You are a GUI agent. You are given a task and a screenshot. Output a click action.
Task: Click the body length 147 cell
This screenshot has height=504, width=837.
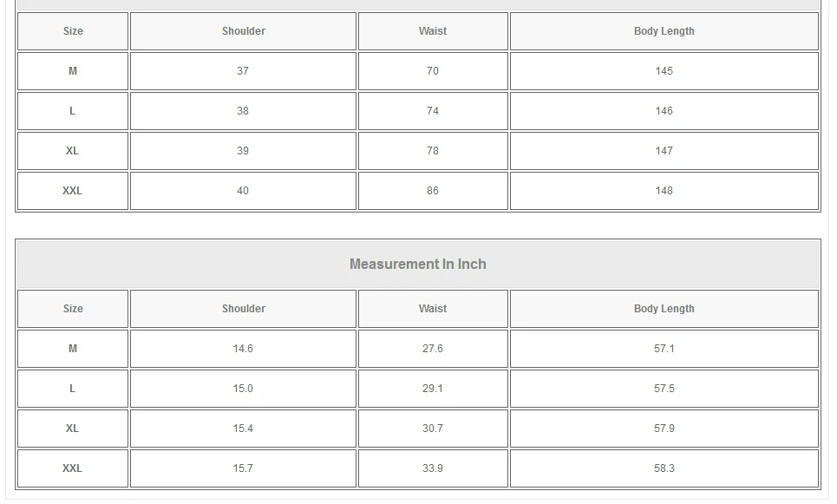[x=664, y=151]
